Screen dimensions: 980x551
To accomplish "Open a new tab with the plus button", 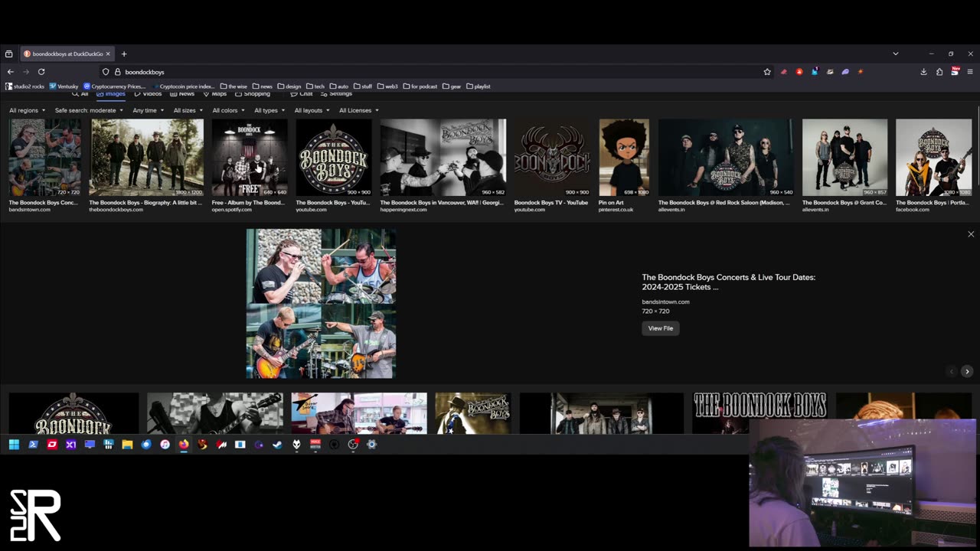I will [124, 54].
